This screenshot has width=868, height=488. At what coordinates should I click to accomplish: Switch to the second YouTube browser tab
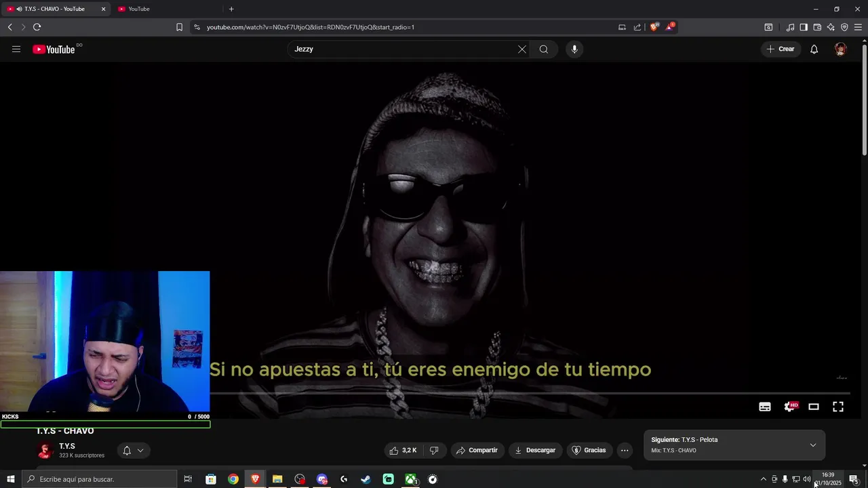click(x=167, y=9)
